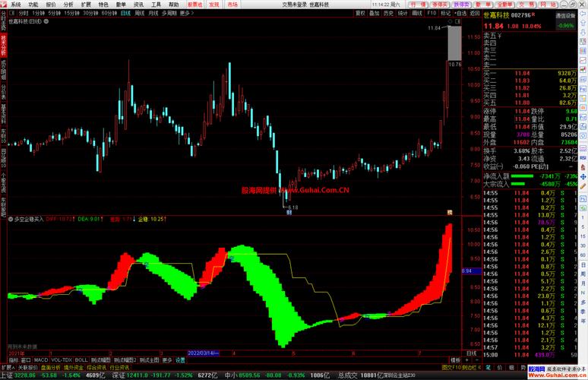The image size is (588, 380).
Task: Click pencil draw icon in right sidebar
Action: [583, 186]
